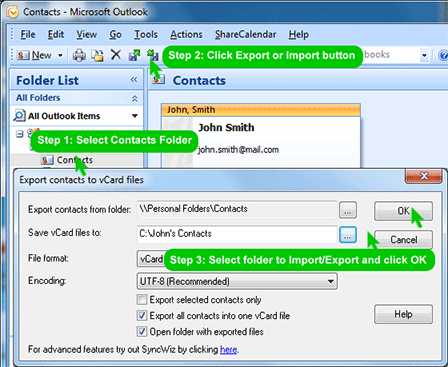The image size is (448, 367).
Task: Select the Contacts folder in tree
Action: click(75, 160)
